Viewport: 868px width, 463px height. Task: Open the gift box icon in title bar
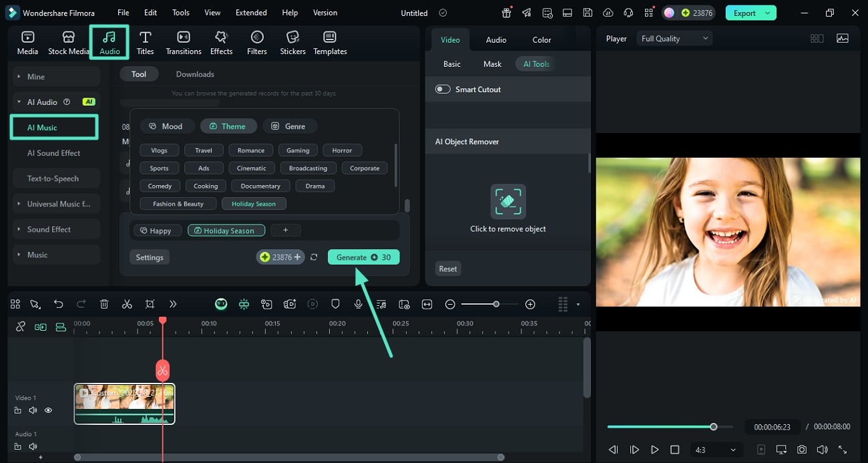pos(507,13)
